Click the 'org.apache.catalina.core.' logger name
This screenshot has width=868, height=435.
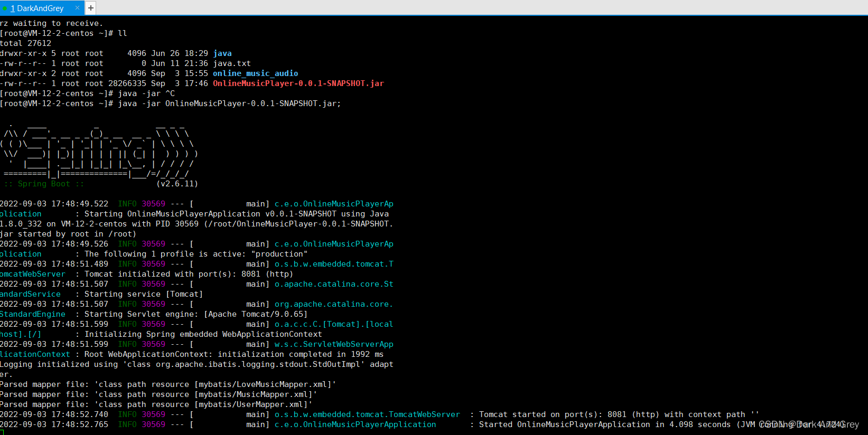pyautogui.click(x=334, y=304)
